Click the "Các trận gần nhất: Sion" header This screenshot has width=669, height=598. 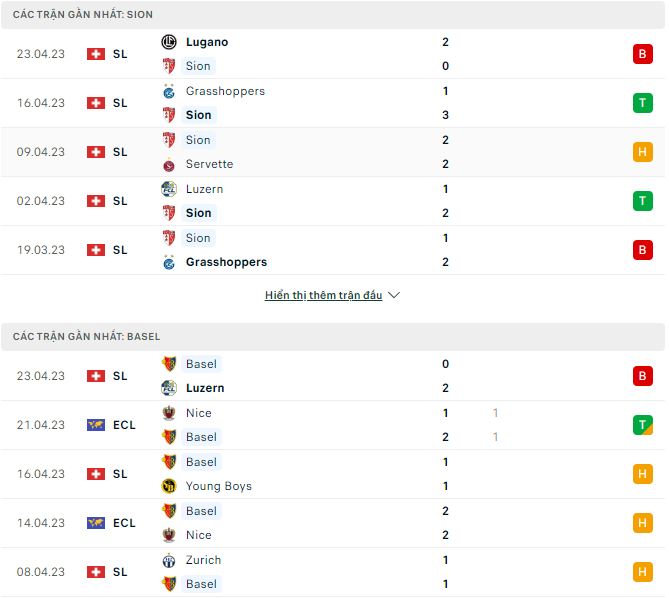tap(85, 15)
